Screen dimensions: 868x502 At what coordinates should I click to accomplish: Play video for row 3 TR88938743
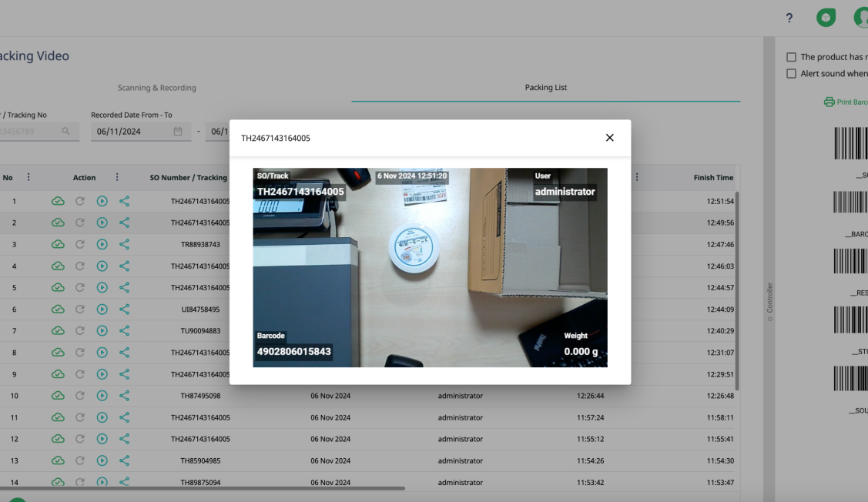click(102, 244)
